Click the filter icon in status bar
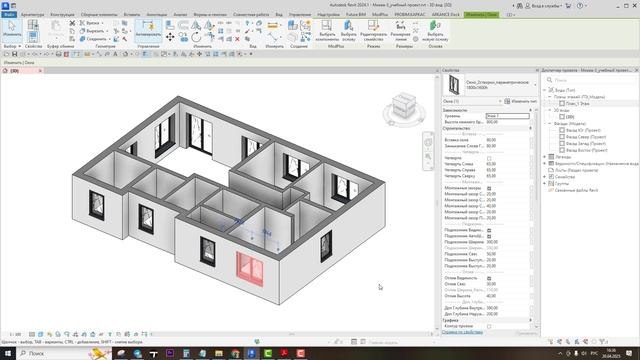 click(x=603, y=342)
